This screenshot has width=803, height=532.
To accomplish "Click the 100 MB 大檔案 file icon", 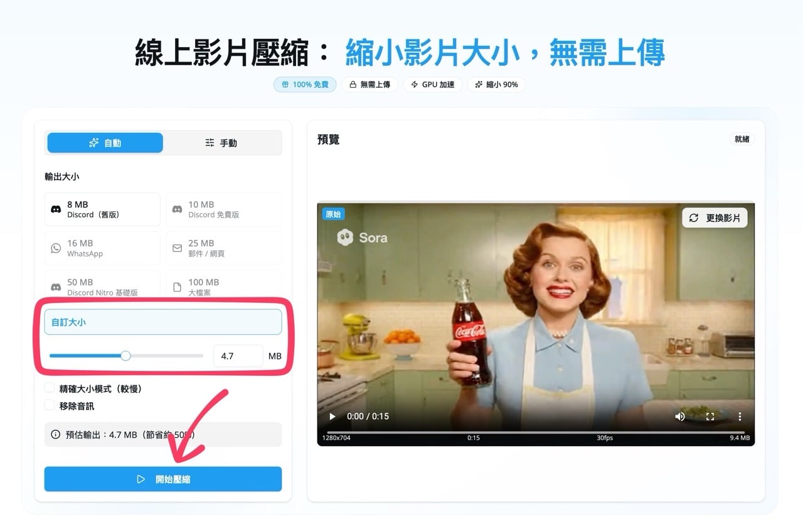I will point(178,286).
